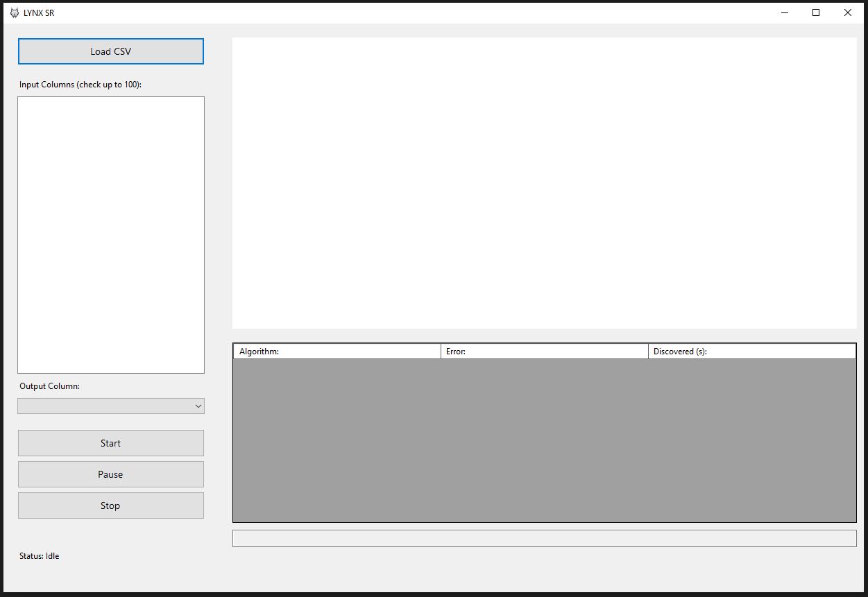The image size is (868, 597).
Task: Click the Status: Idle label
Action: (x=40, y=556)
